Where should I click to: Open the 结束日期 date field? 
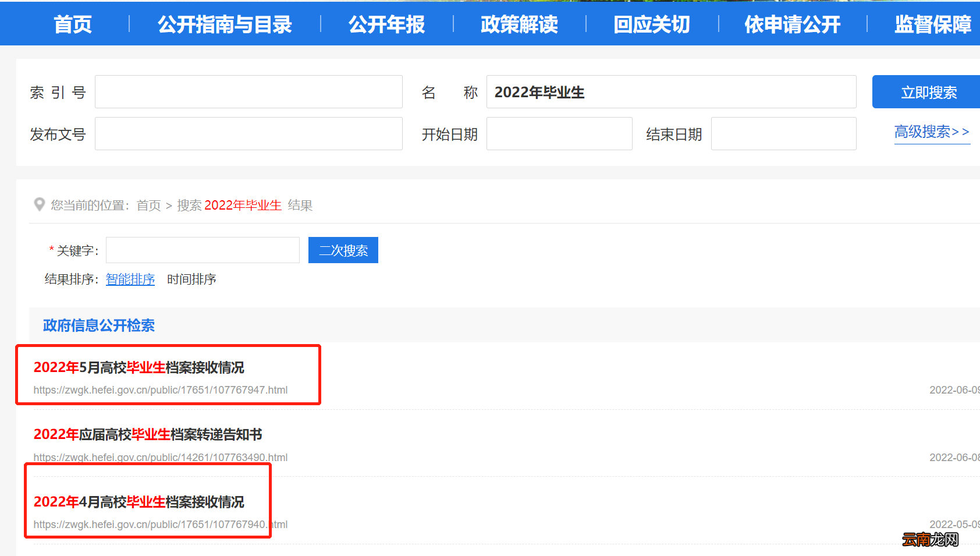tap(783, 133)
